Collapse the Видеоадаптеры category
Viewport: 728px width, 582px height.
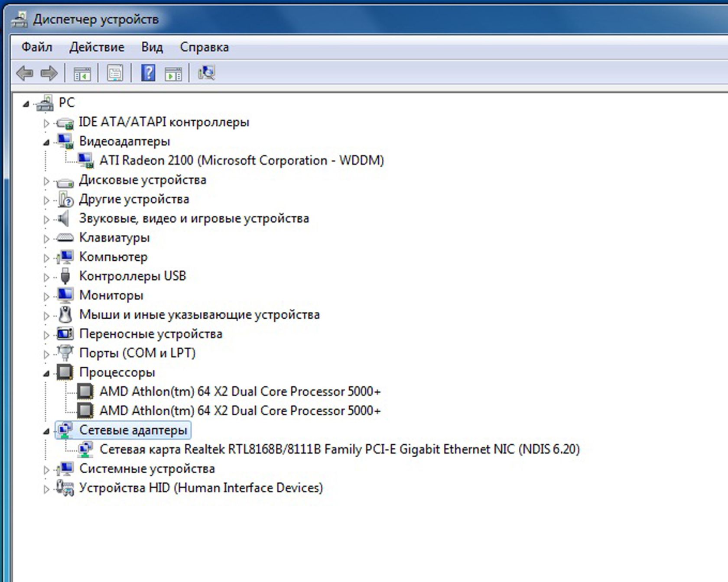point(46,142)
